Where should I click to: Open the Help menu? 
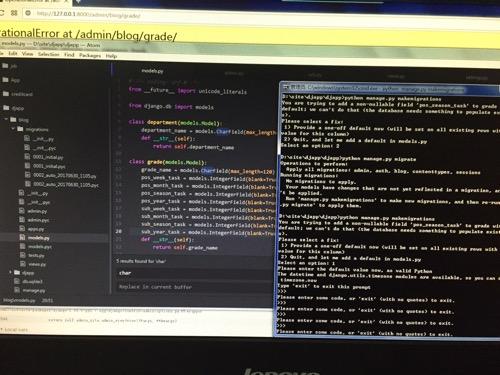pos(111,56)
